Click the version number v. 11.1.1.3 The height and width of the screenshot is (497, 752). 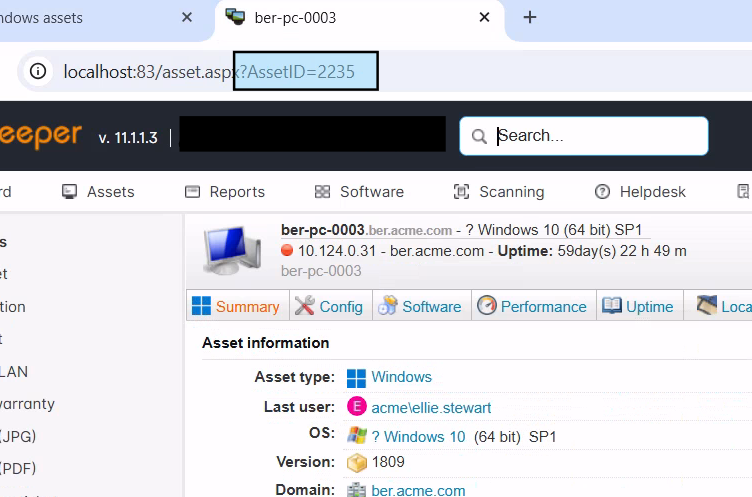click(128, 138)
